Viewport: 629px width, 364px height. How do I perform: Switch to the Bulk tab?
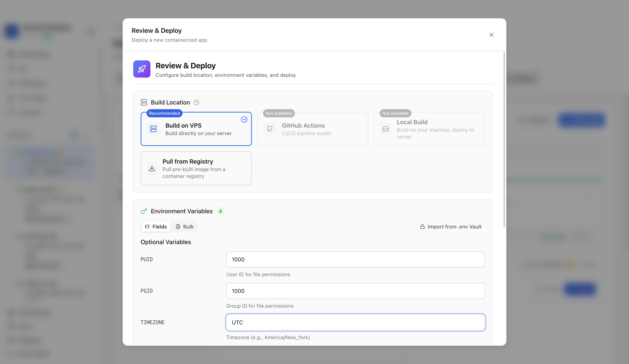click(185, 227)
